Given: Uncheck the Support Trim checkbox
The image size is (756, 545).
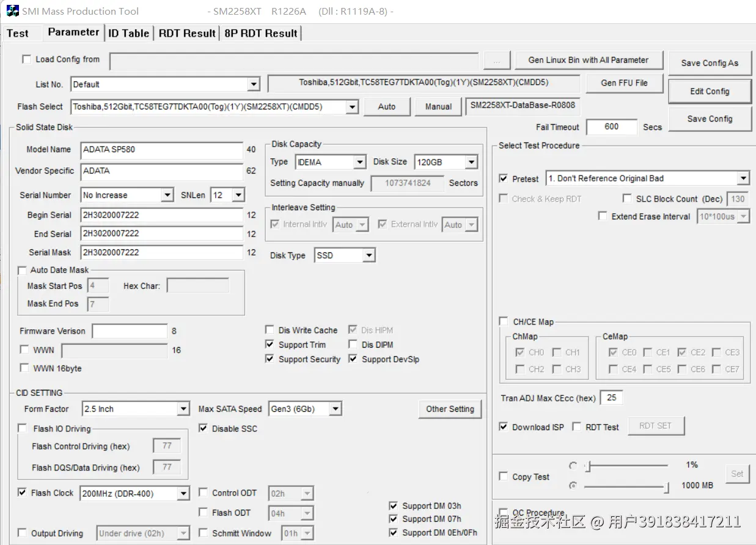Looking at the screenshot, I should tap(270, 345).
